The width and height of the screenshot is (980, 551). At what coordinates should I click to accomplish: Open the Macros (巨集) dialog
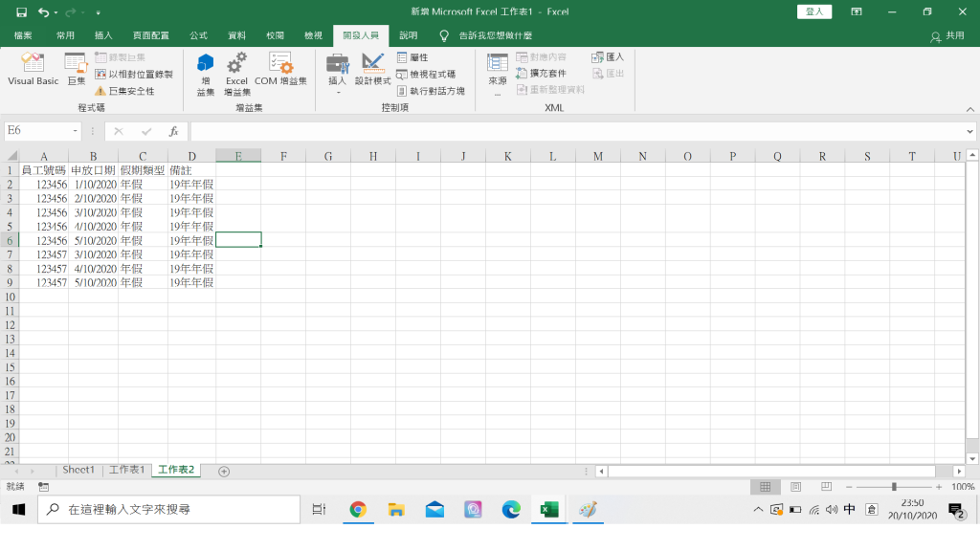tap(76, 69)
